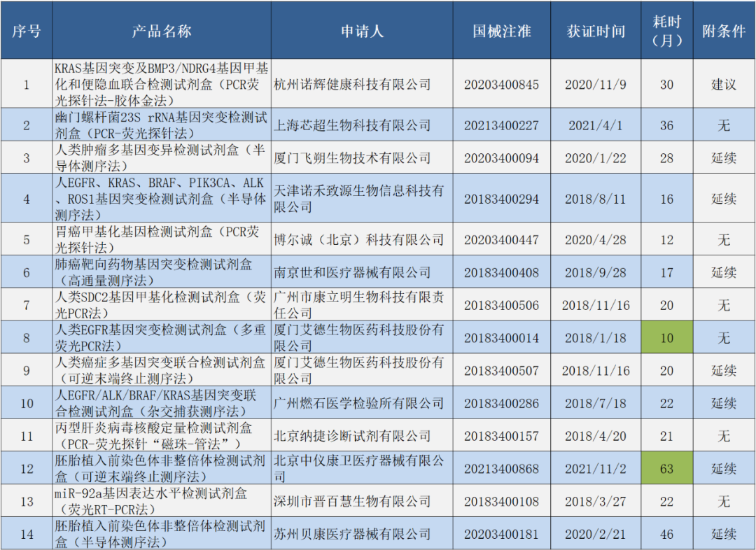The height and width of the screenshot is (550, 756).
Task: Select applicant 苏州贝康医疗器械有限公司
Action: (351, 535)
